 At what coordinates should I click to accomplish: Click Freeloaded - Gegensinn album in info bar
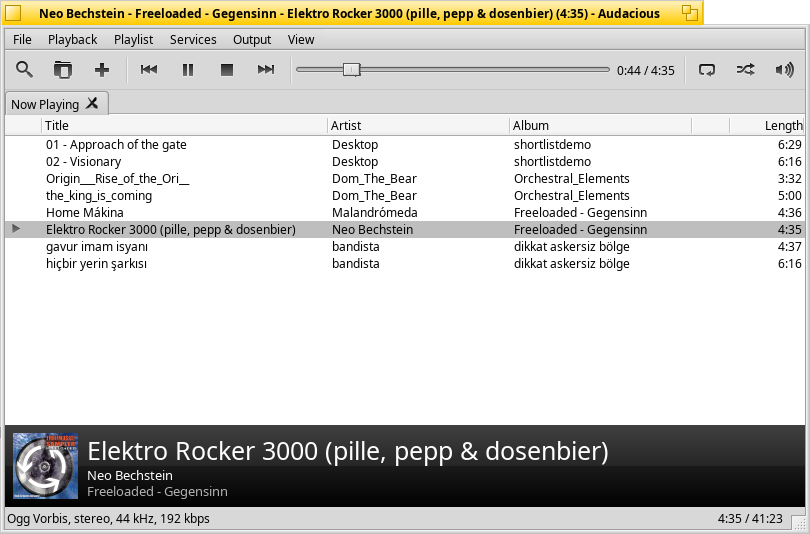pos(157,492)
